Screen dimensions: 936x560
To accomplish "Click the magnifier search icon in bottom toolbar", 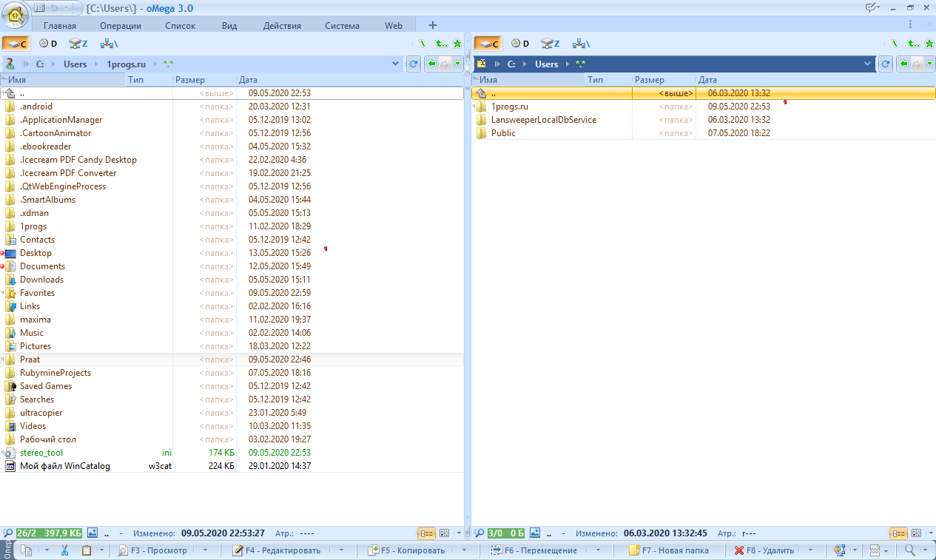I will tap(909, 550).
